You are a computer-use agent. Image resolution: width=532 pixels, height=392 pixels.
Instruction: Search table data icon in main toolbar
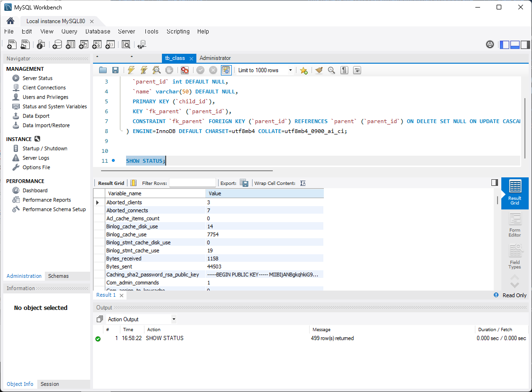126,44
